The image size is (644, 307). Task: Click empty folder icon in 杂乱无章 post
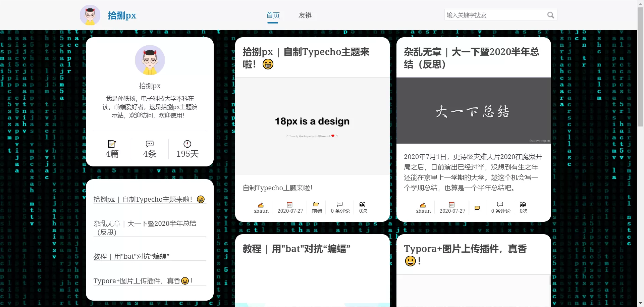(477, 208)
